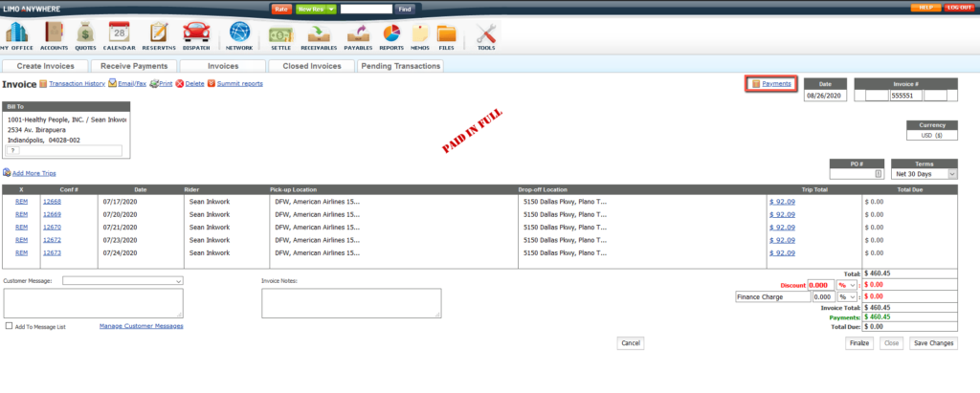Click the Invoice Notes text area
Image resolution: width=980 pixels, height=393 pixels.
351,303
